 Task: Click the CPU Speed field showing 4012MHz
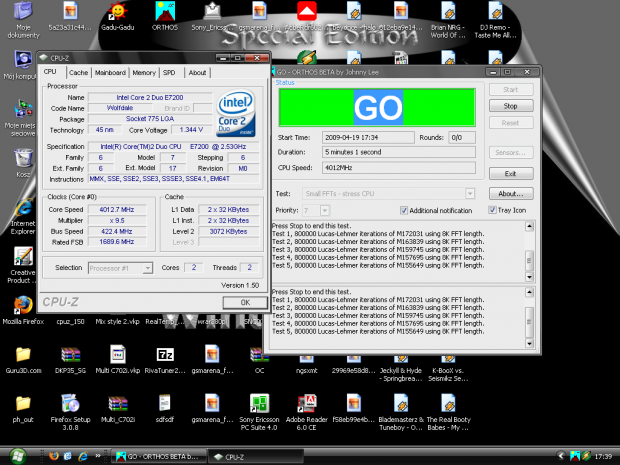click(x=399, y=168)
